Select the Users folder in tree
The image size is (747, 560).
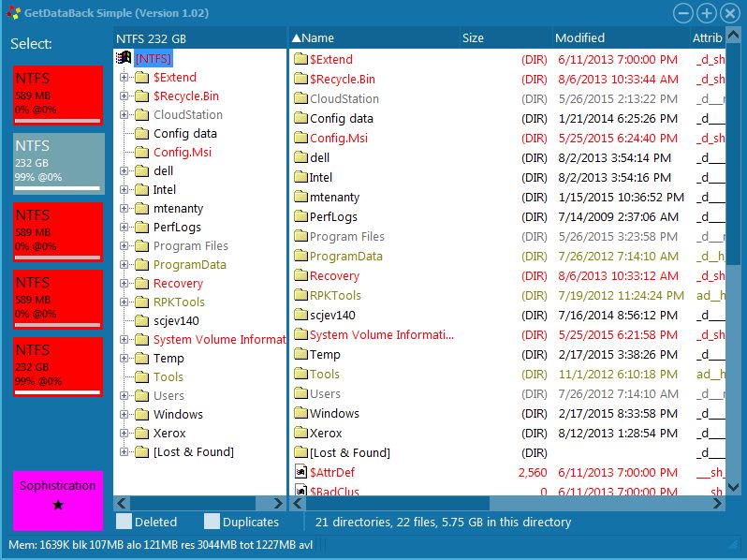[168, 395]
